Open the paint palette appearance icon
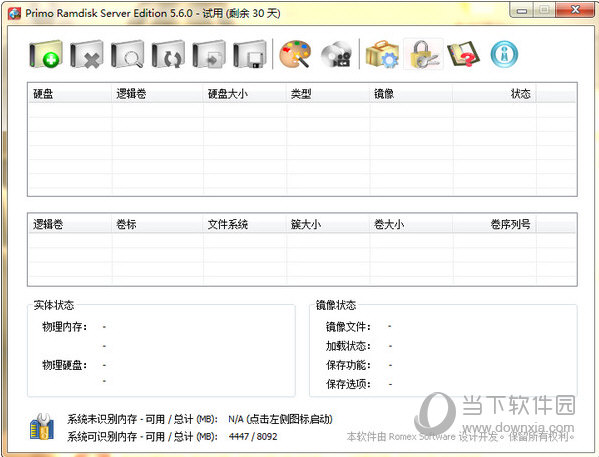Screen dimensions: 599x457 (x=295, y=55)
